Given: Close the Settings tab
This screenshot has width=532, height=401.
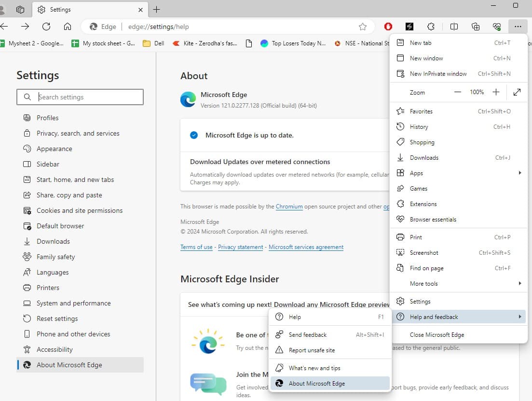Looking at the screenshot, I should 140,10.
